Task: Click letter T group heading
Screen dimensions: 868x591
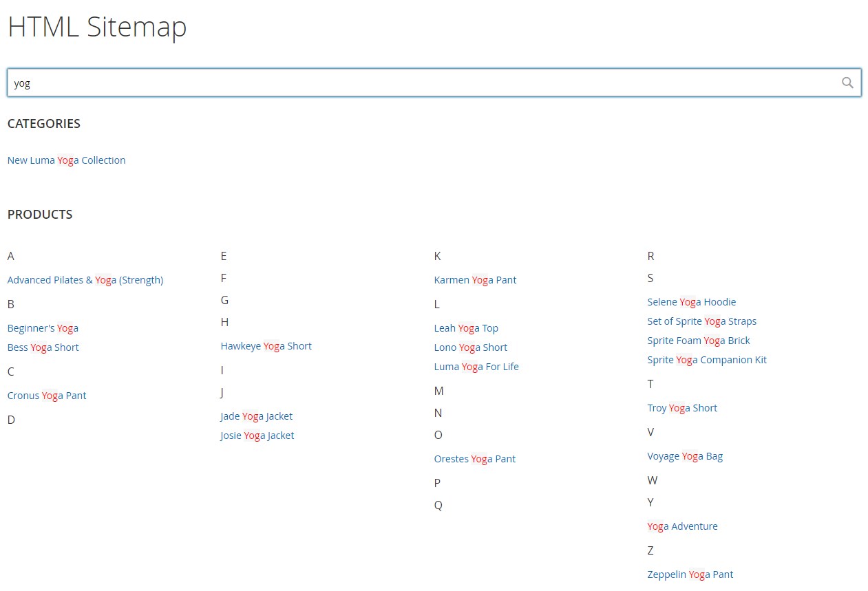Action: coord(650,384)
